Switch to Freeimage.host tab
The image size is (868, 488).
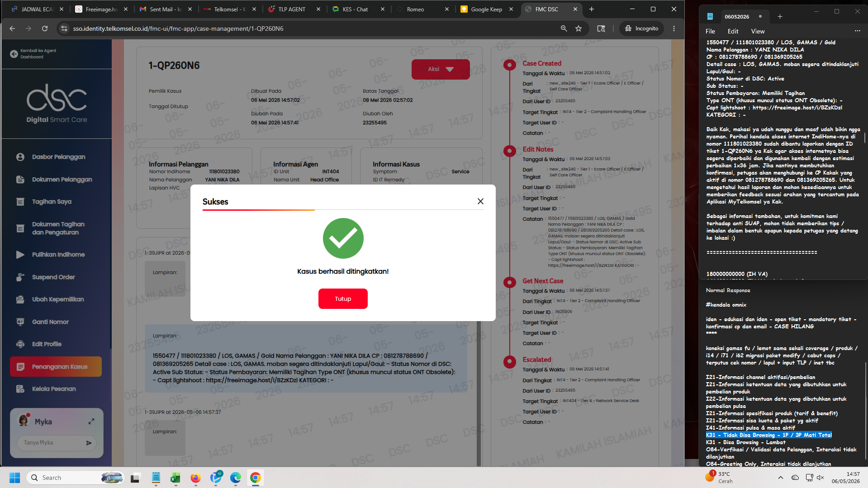101,9
